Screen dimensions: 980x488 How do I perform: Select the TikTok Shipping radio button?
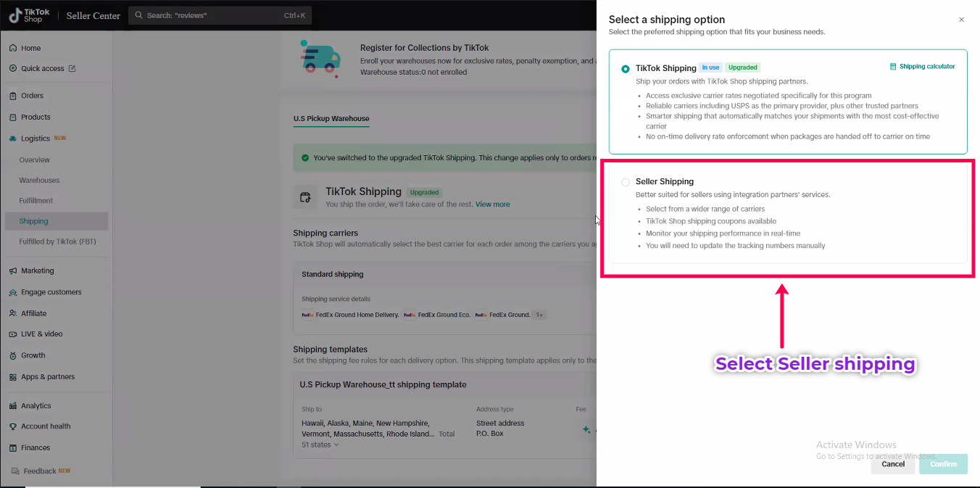[x=626, y=69]
